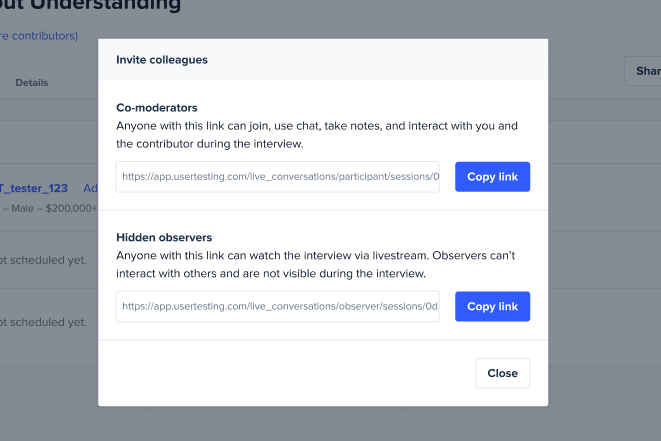Select the 'Male – $200,000+' demographic text
The image size is (661, 441).
pyautogui.click(x=54, y=208)
